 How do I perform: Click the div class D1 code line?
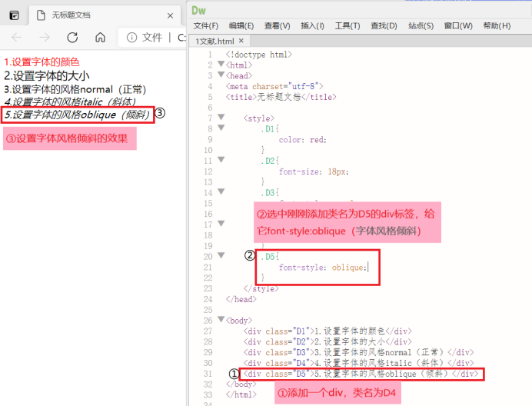coord(328,331)
